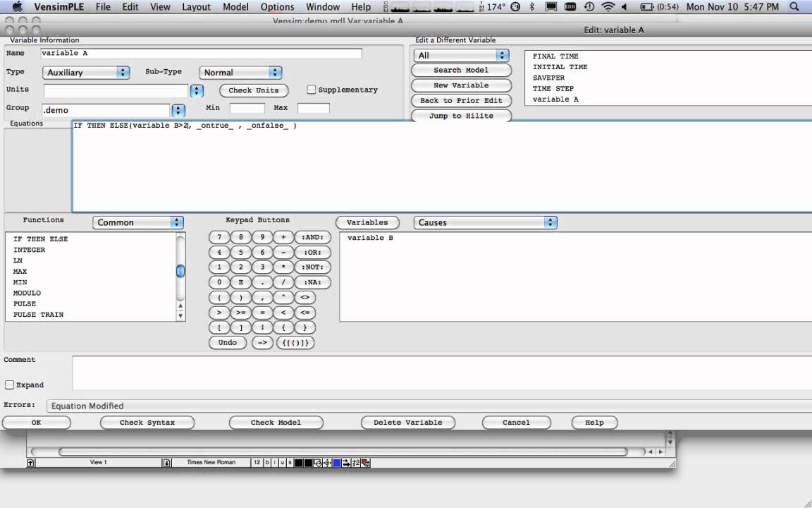Click the OK button
This screenshot has height=508, width=812.
pyautogui.click(x=36, y=423)
